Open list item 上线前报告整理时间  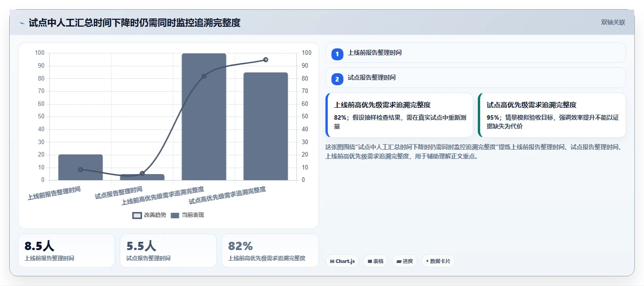click(476, 53)
